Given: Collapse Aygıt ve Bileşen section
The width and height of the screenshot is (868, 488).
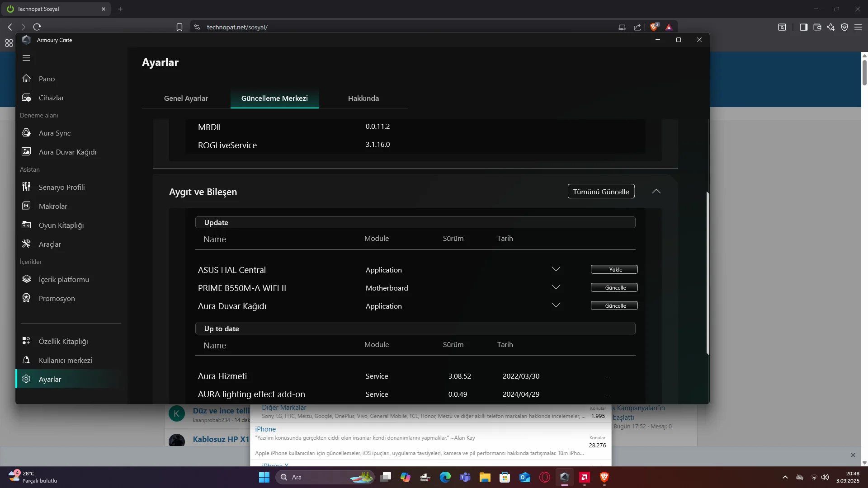Looking at the screenshot, I should click(x=656, y=192).
